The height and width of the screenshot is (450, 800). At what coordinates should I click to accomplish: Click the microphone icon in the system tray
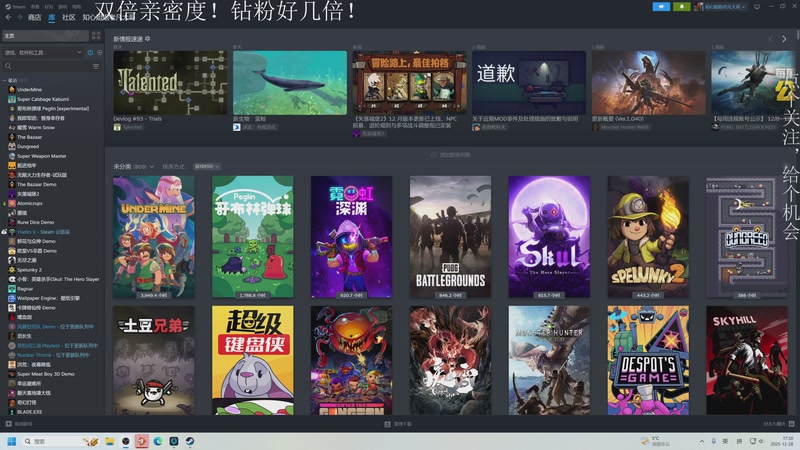click(713, 441)
